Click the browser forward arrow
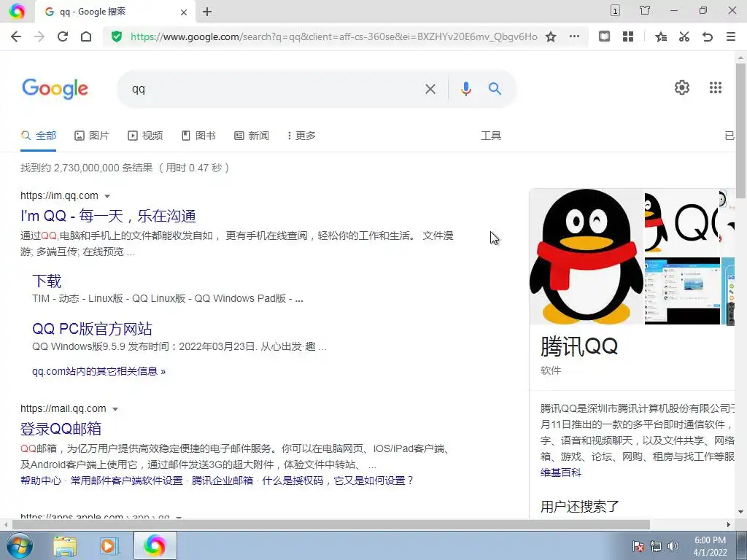This screenshot has height=560, width=747. pyautogui.click(x=39, y=36)
